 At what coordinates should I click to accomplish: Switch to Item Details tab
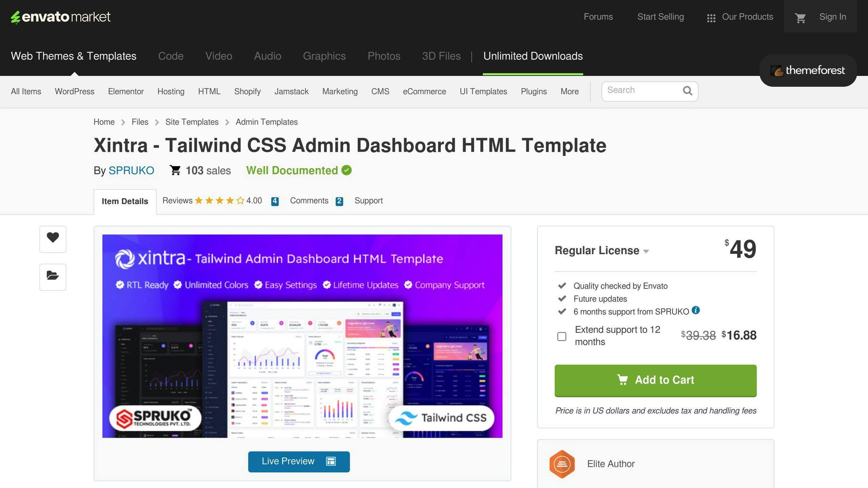[x=125, y=202]
